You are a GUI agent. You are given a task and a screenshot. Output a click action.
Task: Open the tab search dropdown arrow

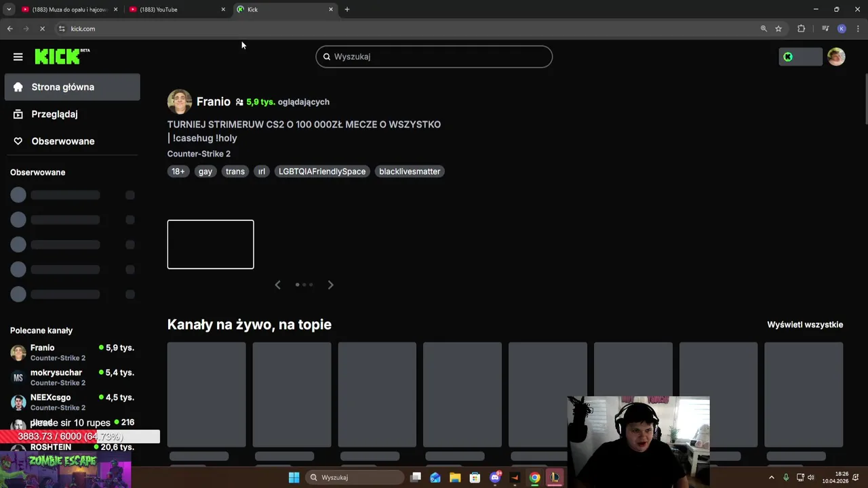(9, 9)
